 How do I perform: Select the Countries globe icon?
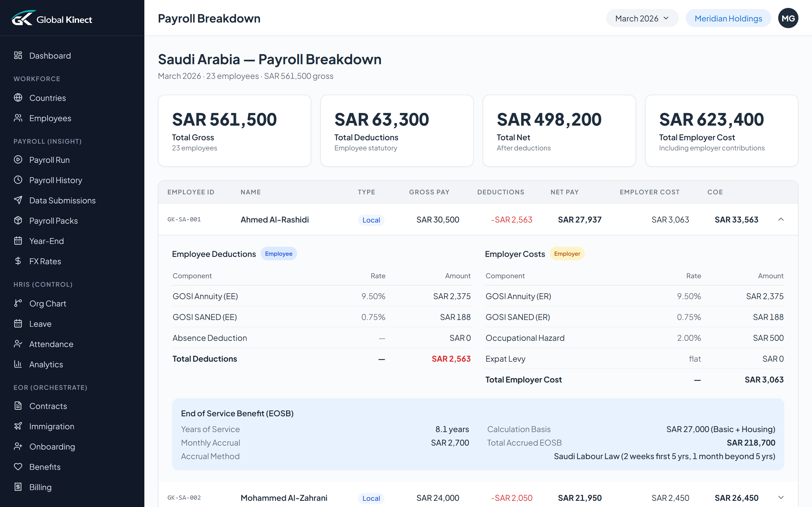tap(18, 97)
